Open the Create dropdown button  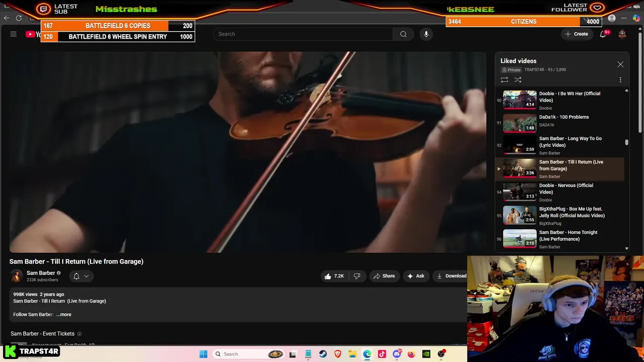[577, 34]
